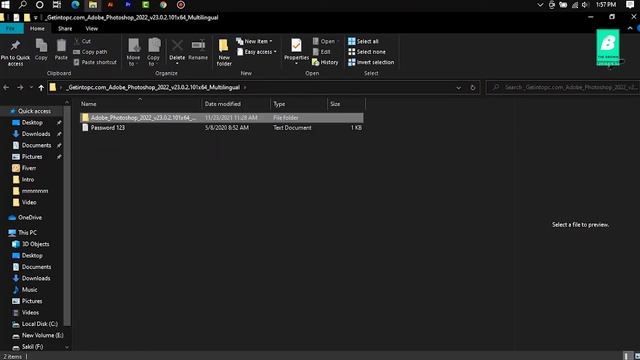Open the New item dropdown
Image resolution: width=640 pixels, height=360 pixels.
click(254, 41)
